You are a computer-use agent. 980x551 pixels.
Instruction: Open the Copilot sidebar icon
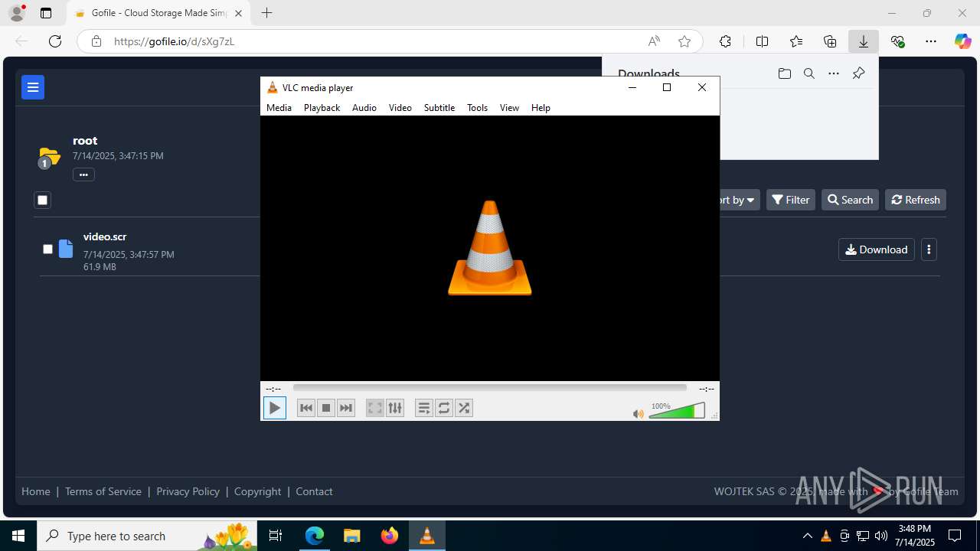coord(963,41)
